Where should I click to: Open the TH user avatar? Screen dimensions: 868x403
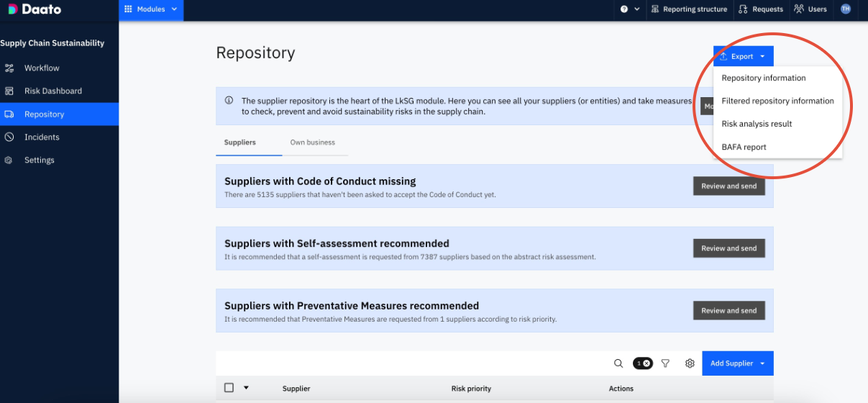tap(846, 9)
